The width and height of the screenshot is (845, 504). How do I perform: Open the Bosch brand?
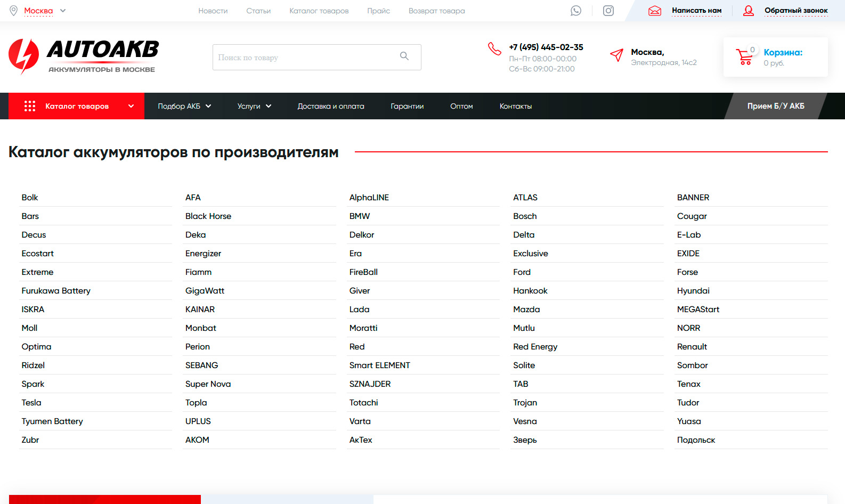[x=525, y=216]
